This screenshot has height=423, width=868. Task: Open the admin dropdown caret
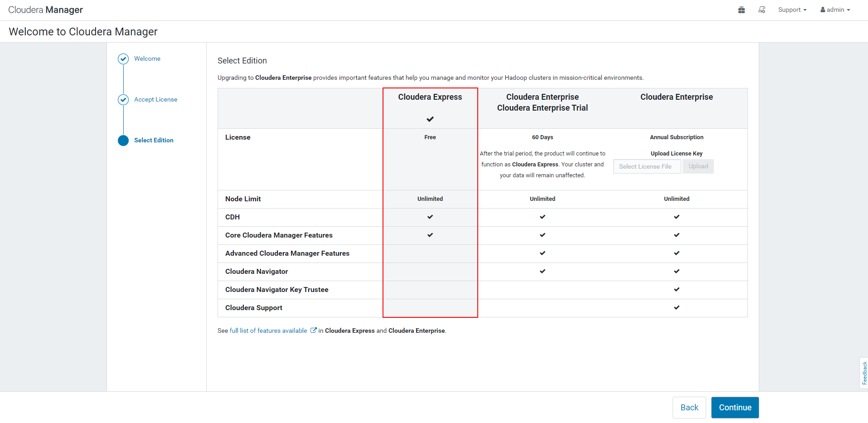(849, 10)
